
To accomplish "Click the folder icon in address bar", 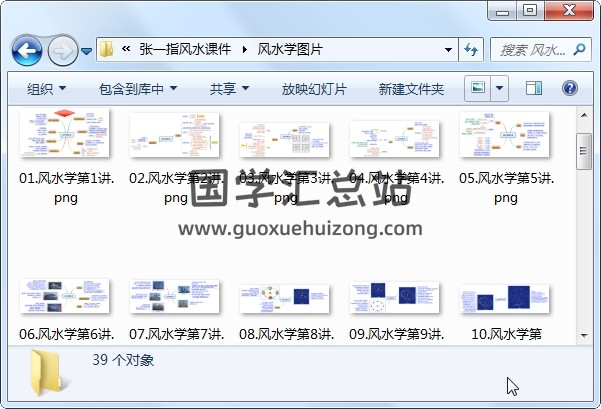I will click(106, 50).
